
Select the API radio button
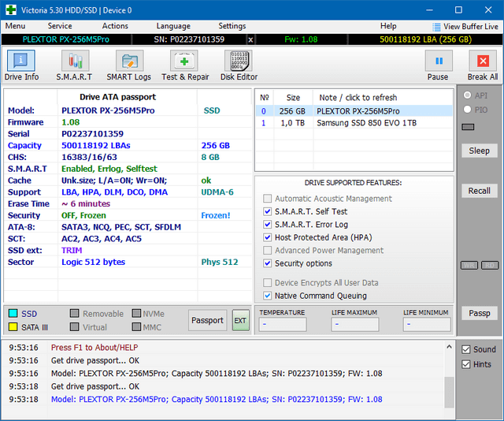[468, 95]
